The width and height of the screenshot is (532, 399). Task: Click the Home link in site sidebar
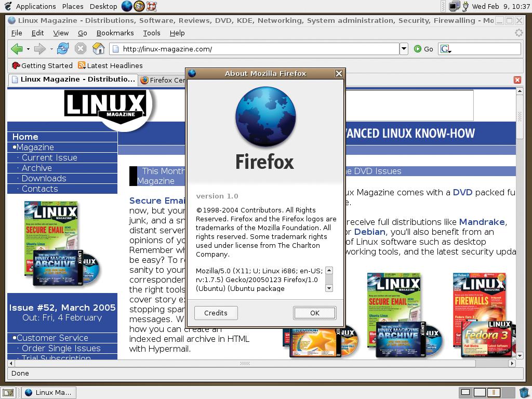25,137
